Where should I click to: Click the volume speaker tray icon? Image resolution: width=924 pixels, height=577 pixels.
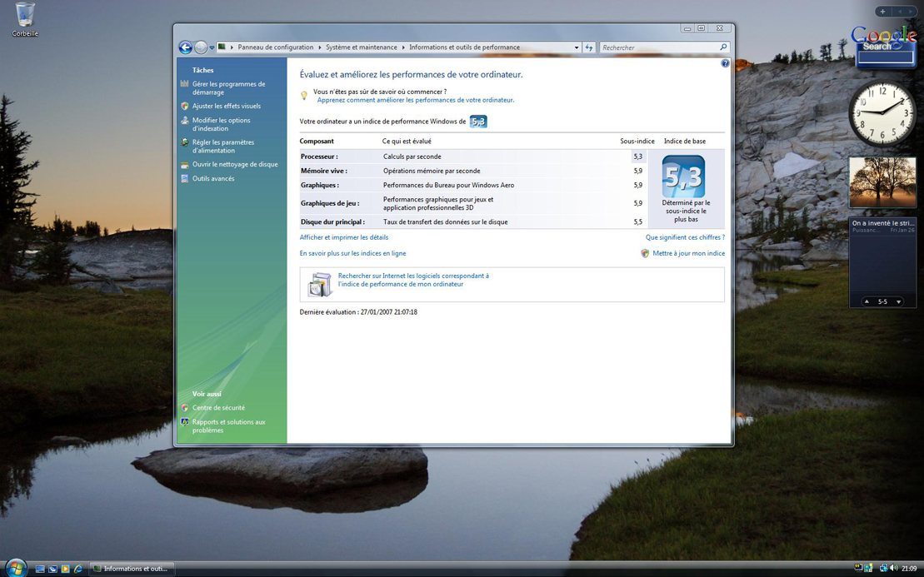pos(894,568)
